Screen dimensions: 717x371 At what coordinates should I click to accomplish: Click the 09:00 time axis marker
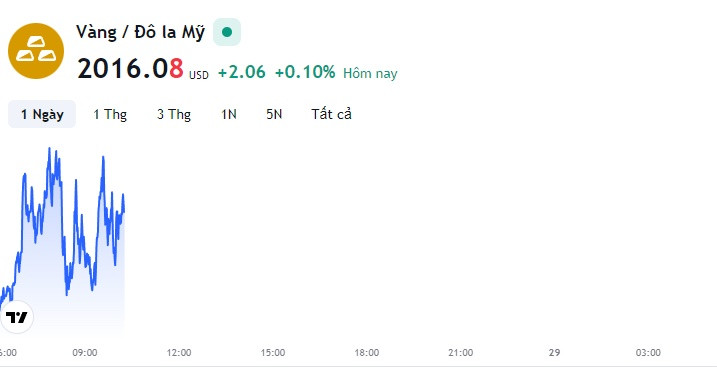click(x=85, y=353)
